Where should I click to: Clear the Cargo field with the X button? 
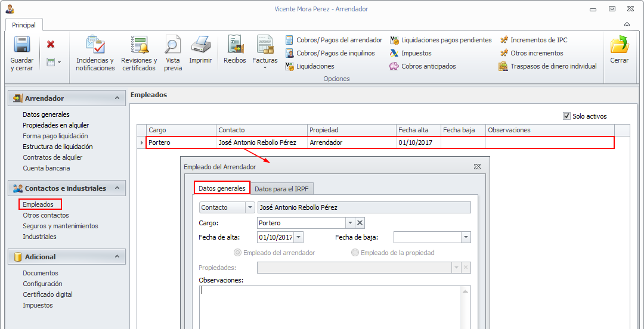(x=360, y=223)
